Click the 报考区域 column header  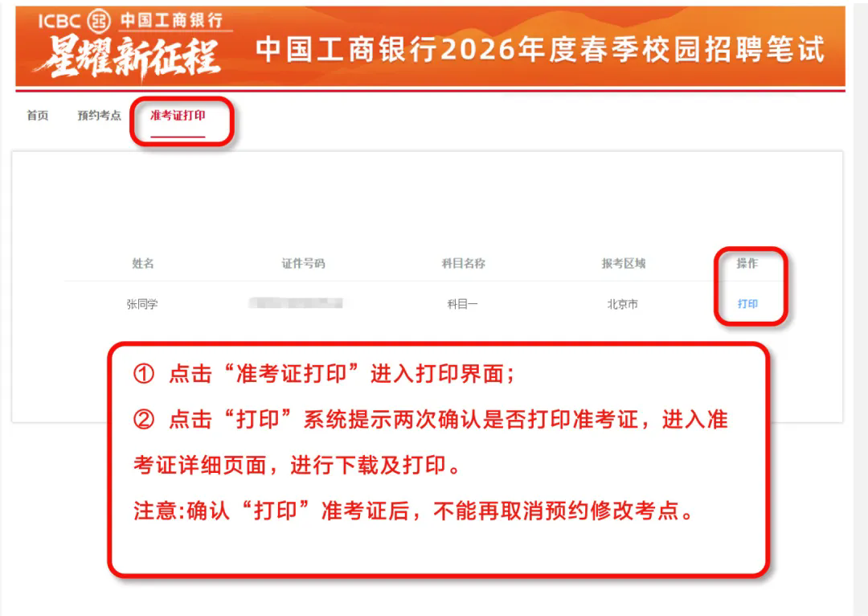(x=624, y=263)
